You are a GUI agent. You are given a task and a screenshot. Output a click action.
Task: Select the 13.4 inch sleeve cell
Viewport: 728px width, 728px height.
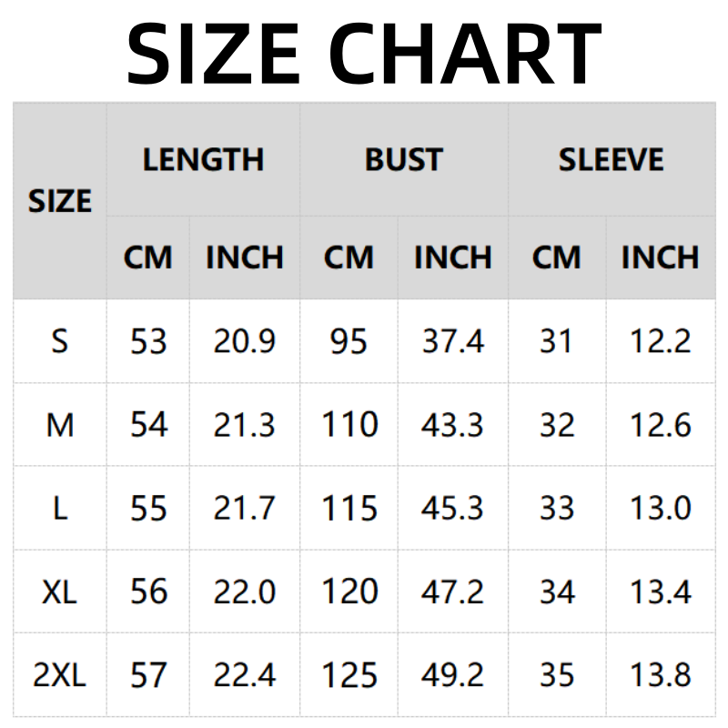(x=661, y=591)
